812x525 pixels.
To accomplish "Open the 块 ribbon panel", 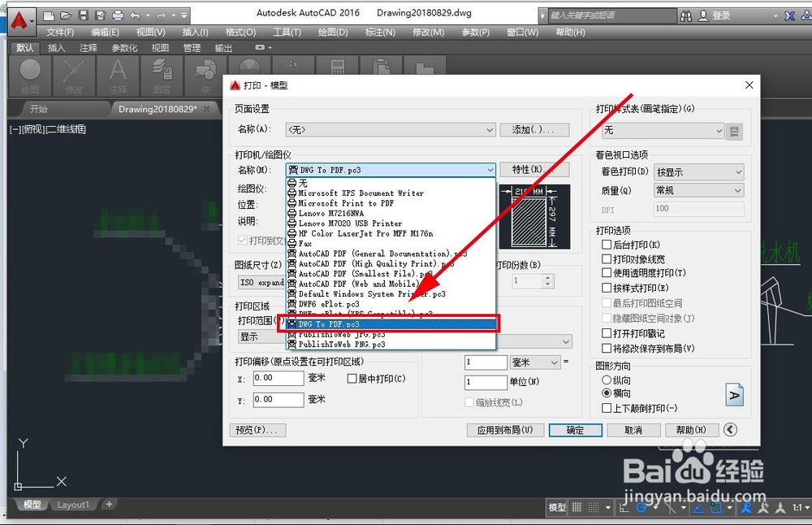I will pyautogui.click(x=205, y=76).
